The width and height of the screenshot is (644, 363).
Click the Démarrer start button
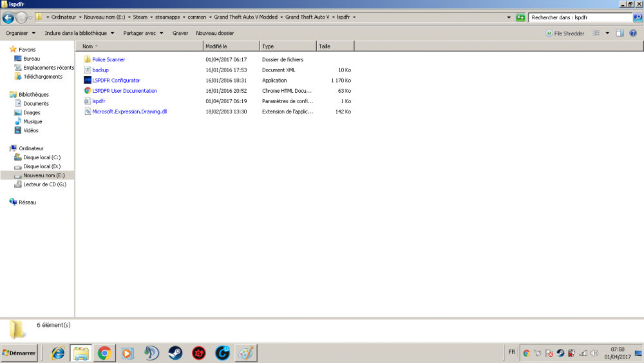[x=19, y=353]
